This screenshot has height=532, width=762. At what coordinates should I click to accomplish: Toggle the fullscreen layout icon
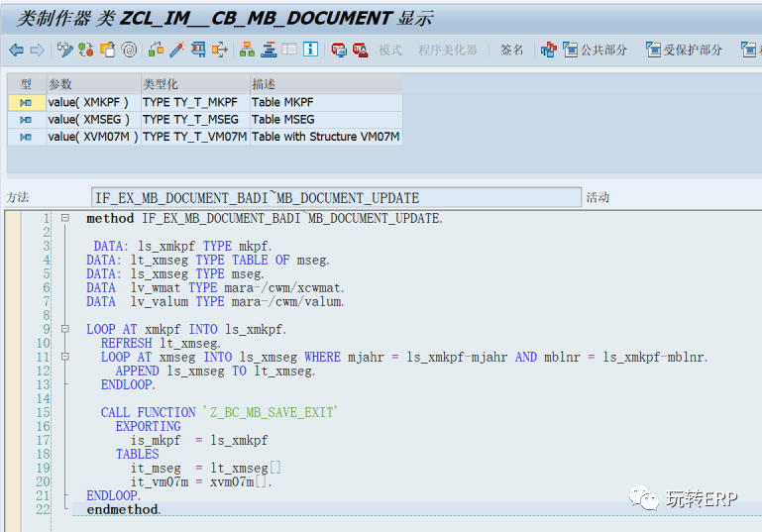point(289,50)
